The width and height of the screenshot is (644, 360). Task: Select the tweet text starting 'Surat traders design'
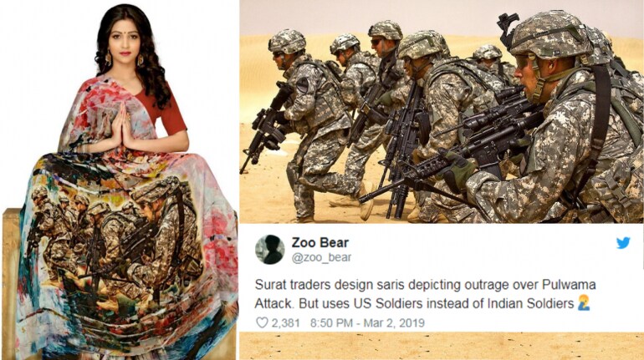[422, 294]
